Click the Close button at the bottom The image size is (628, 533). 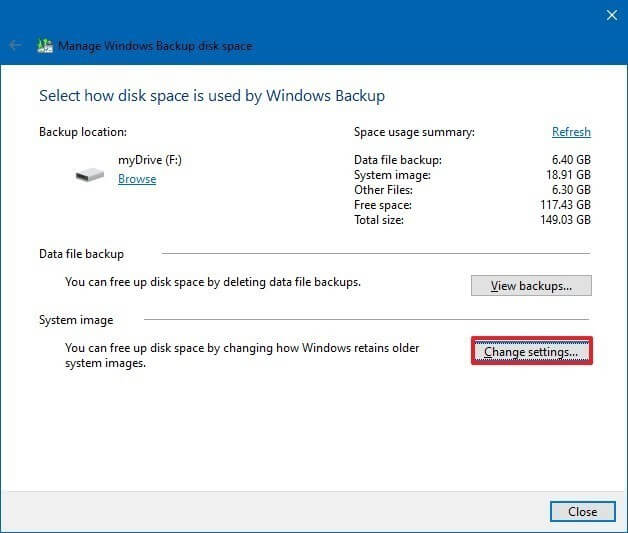[x=582, y=511]
